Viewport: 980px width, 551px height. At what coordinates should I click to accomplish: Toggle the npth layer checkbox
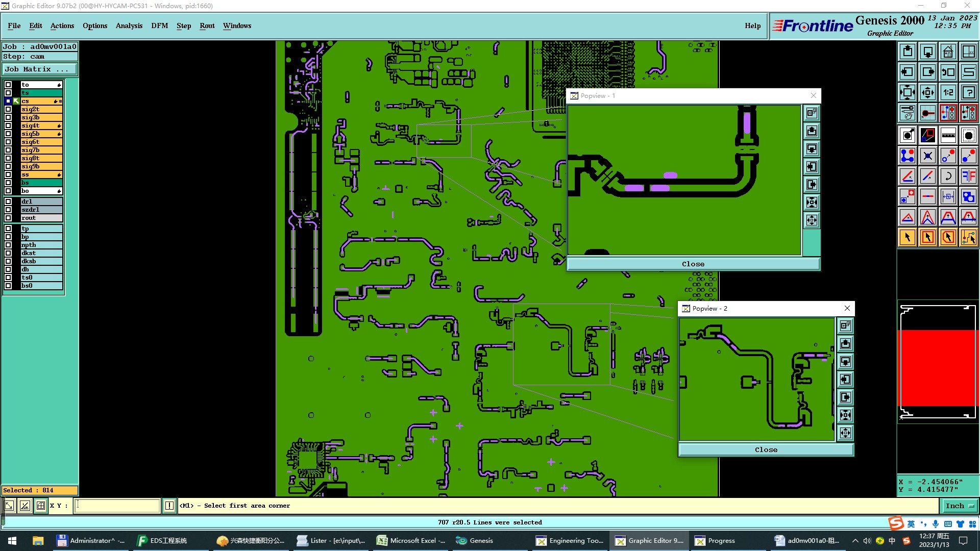(8, 245)
